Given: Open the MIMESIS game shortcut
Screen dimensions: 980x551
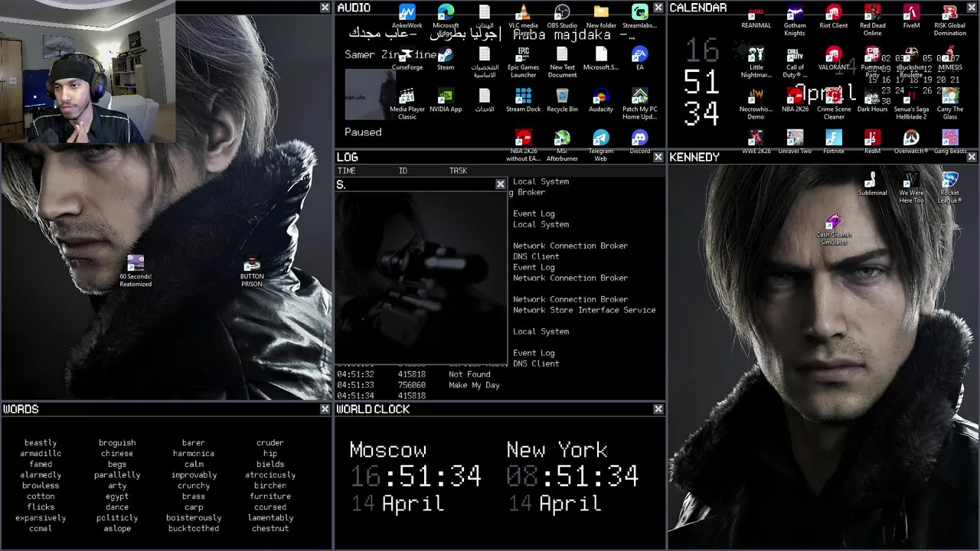Looking at the screenshot, I should pos(950,59).
